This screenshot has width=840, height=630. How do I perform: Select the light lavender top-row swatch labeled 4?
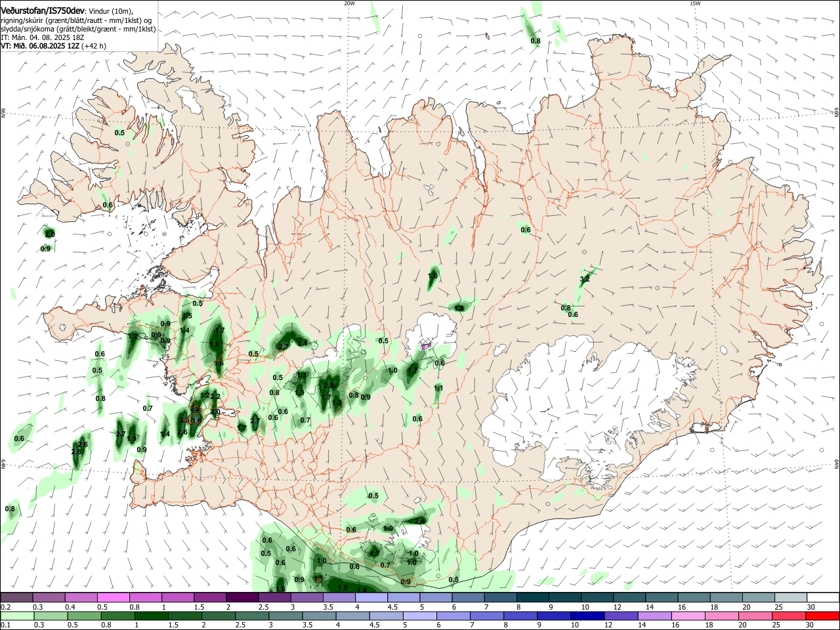tap(370, 597)
